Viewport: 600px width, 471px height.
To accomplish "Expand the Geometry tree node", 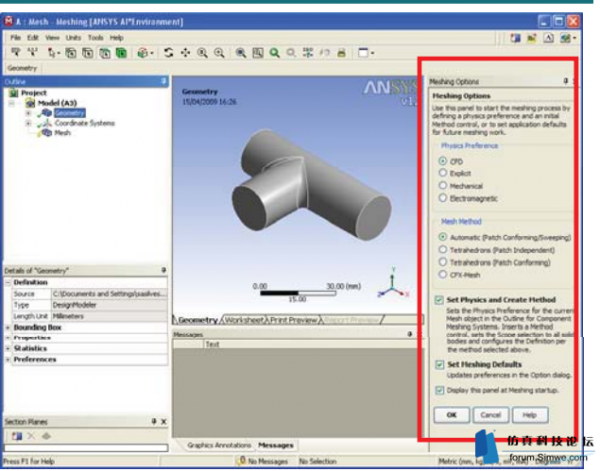I will tap(28, 113).
